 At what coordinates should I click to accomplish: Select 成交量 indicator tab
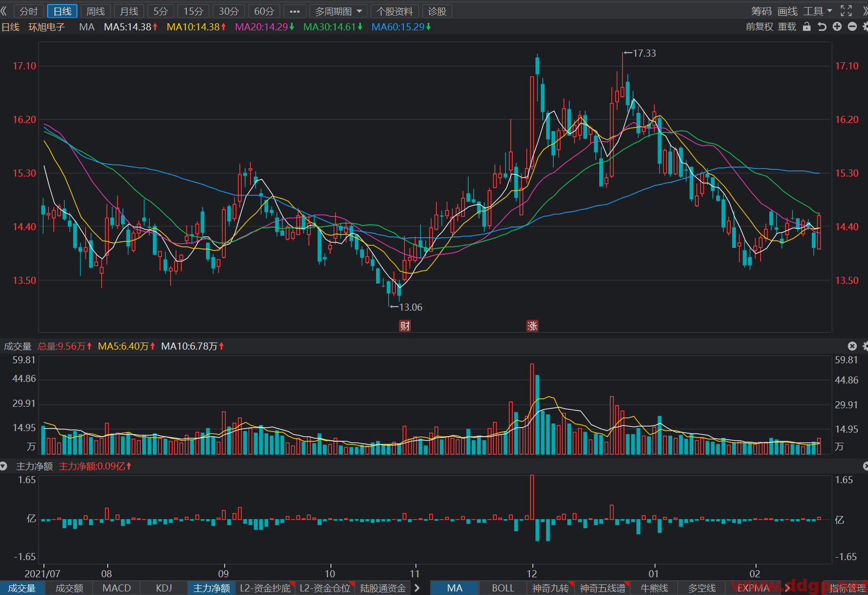click(22, 588)
